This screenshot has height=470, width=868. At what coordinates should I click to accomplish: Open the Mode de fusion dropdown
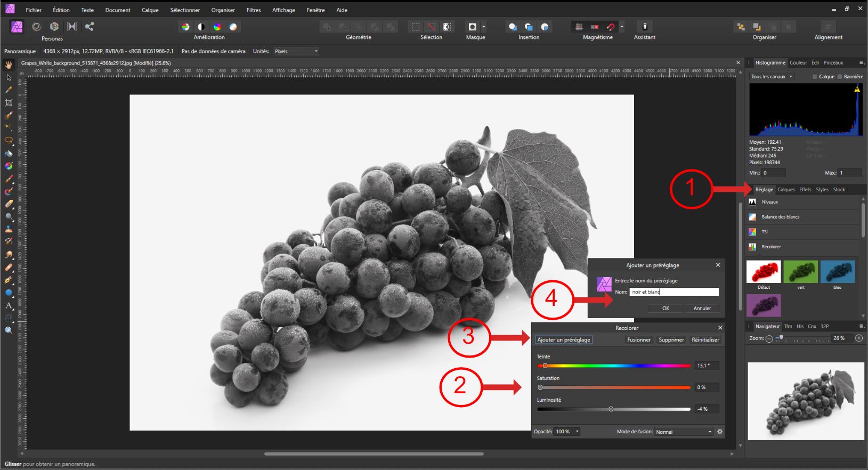pyautogui.click(x=684, y=432)
